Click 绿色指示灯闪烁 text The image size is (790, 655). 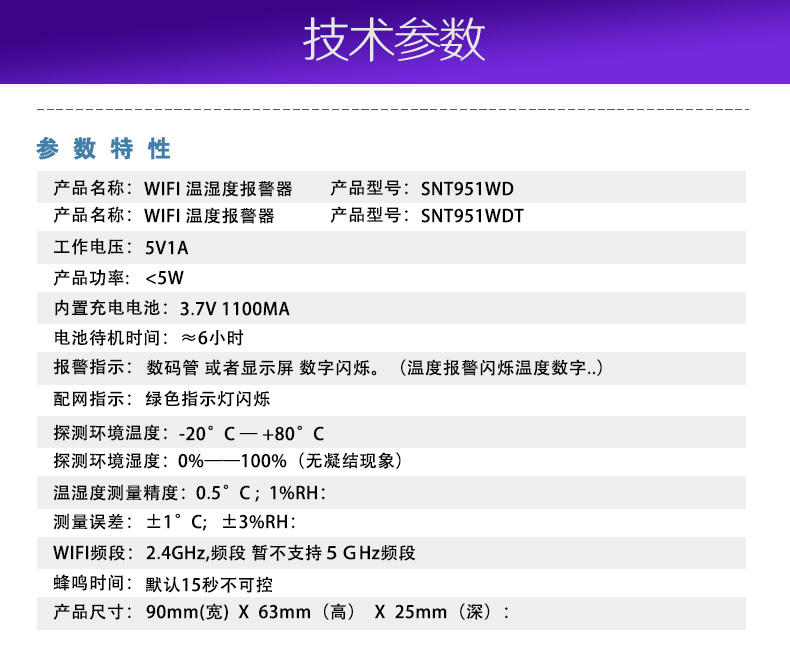(x=208, y=399)
